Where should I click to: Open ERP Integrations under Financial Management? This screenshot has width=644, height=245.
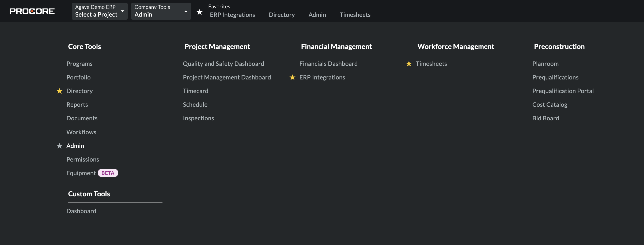pyautogui.click(x=322, y=77)
